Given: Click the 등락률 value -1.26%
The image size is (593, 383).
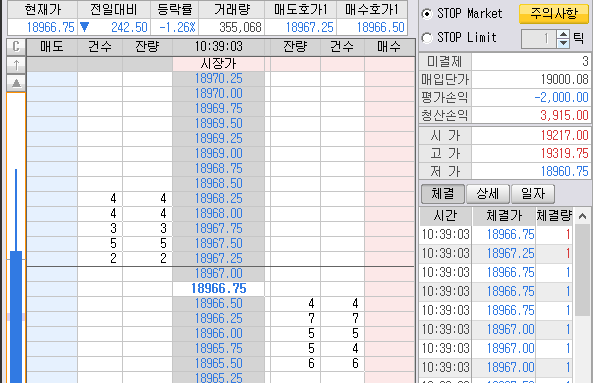Looking at the screenshot, I should 177,28.
